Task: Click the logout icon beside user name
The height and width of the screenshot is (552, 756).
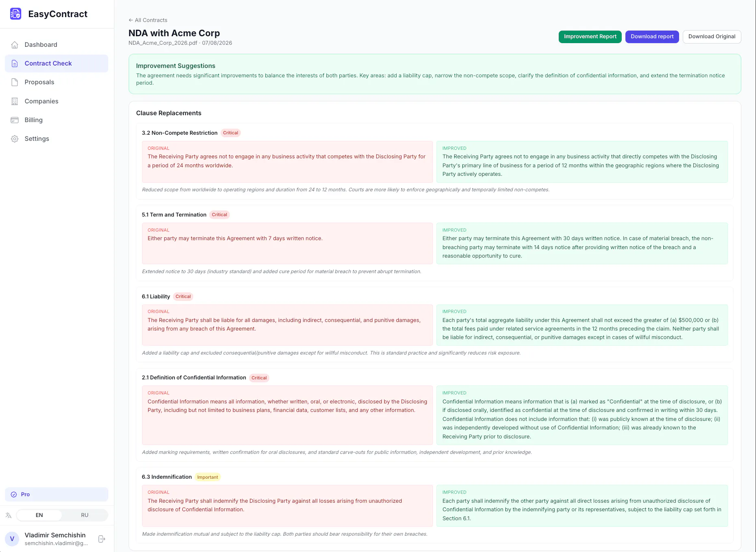Action: (x=102, y=539)
